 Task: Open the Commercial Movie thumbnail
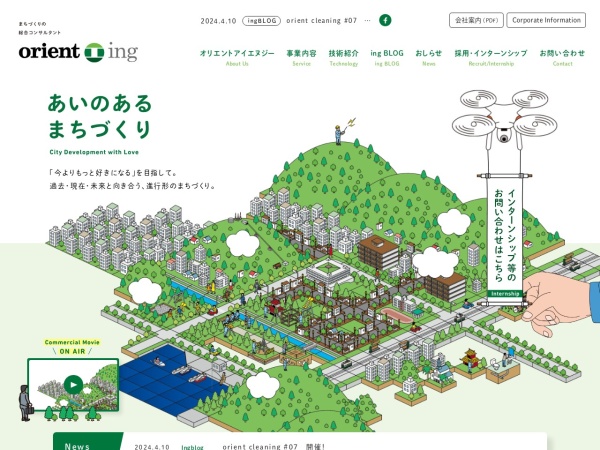[73, 385]
